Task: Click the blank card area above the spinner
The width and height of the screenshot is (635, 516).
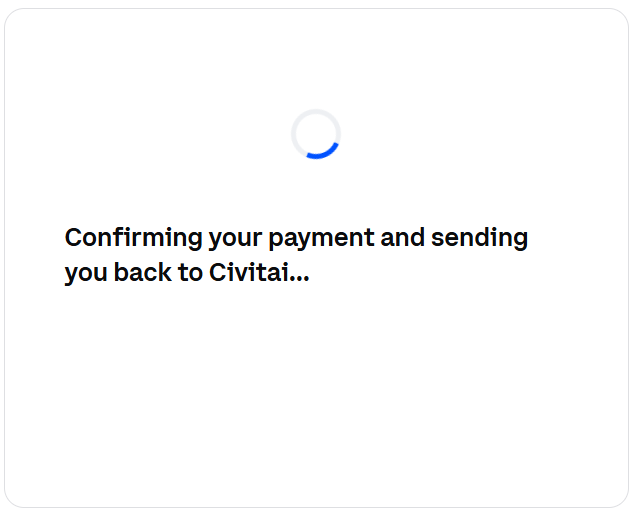Action: (316, 57)
